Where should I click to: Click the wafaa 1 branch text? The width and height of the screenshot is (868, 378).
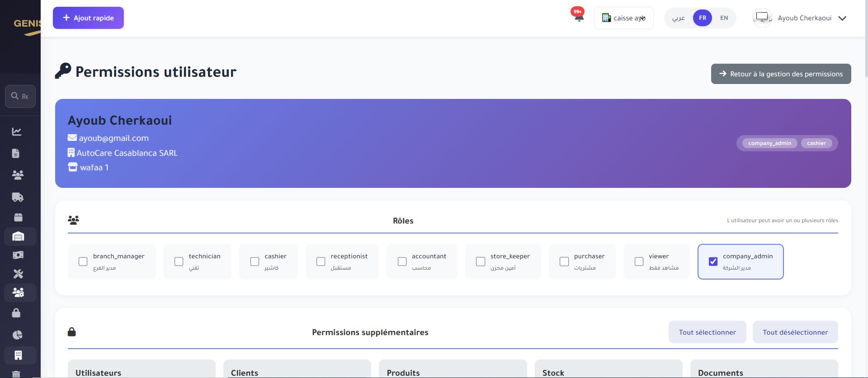(94, 168)
